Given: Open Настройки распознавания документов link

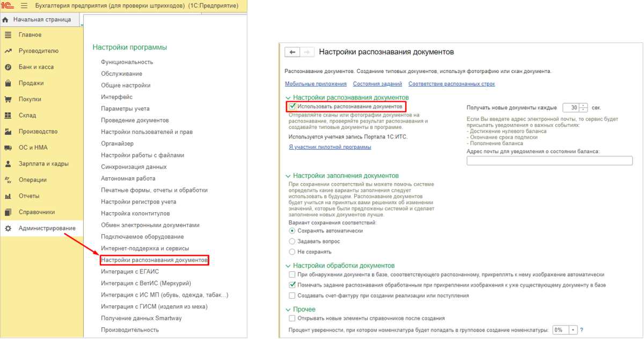Looking at the screenshot, I should [154, 261].
